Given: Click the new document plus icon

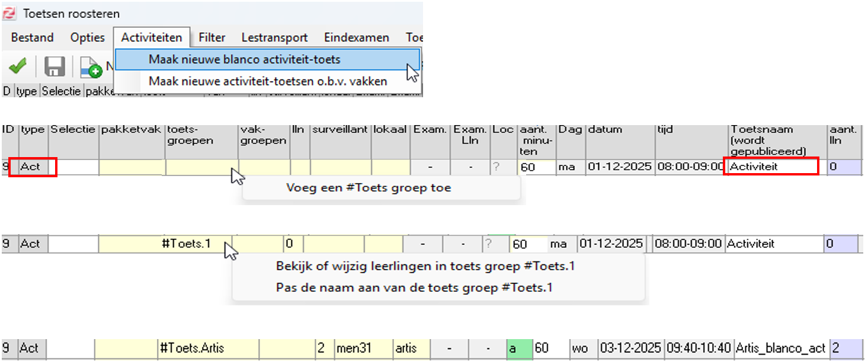Looking at the screenshot, I should [91, 68].
